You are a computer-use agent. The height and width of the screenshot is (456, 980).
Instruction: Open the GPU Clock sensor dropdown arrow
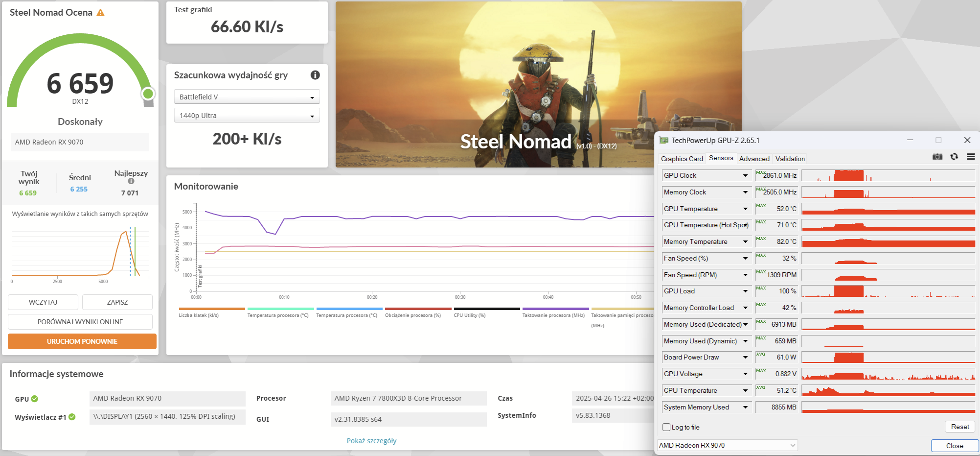[x=745, y=175]
